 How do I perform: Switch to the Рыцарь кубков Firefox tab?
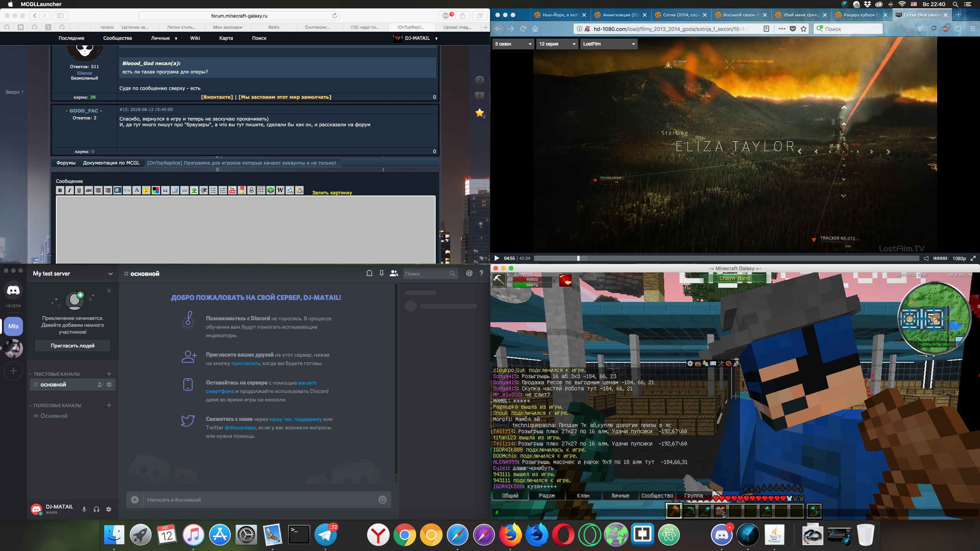click(862, 15)
